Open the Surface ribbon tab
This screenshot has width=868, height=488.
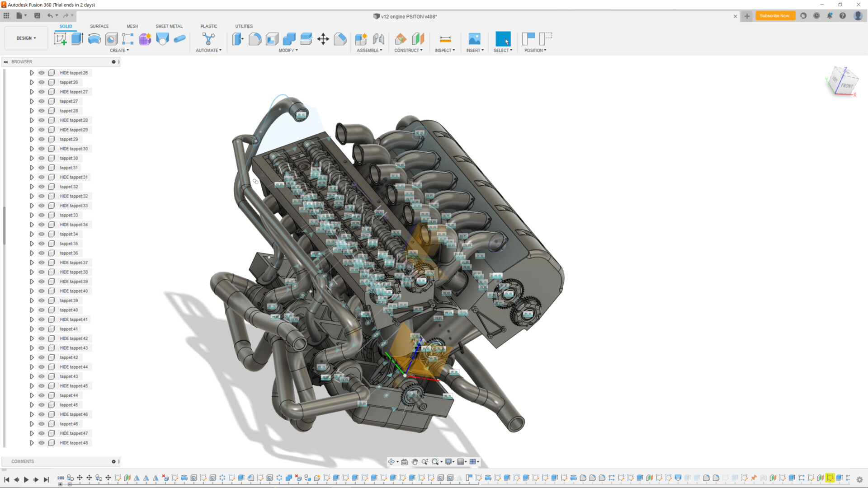click(99, 26)
